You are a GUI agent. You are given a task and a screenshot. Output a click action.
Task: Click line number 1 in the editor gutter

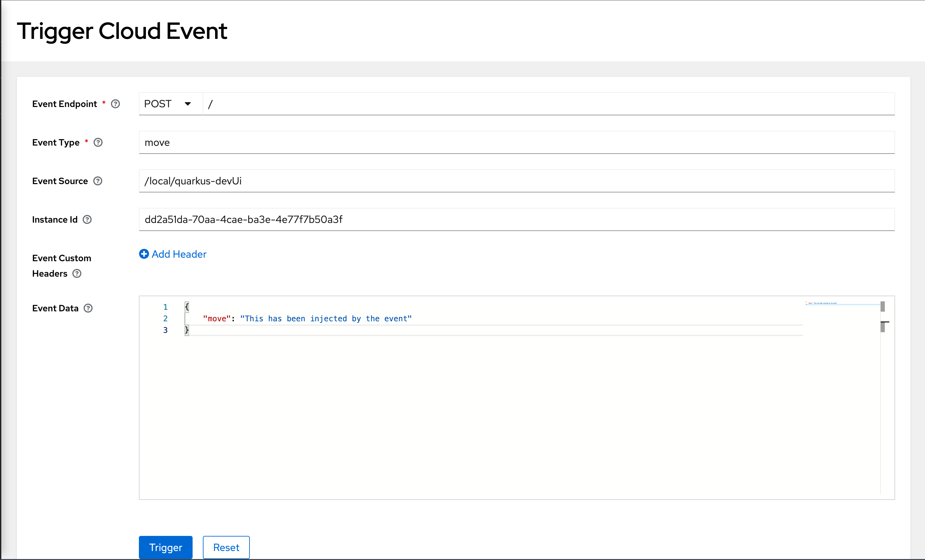tap(165, 307)
